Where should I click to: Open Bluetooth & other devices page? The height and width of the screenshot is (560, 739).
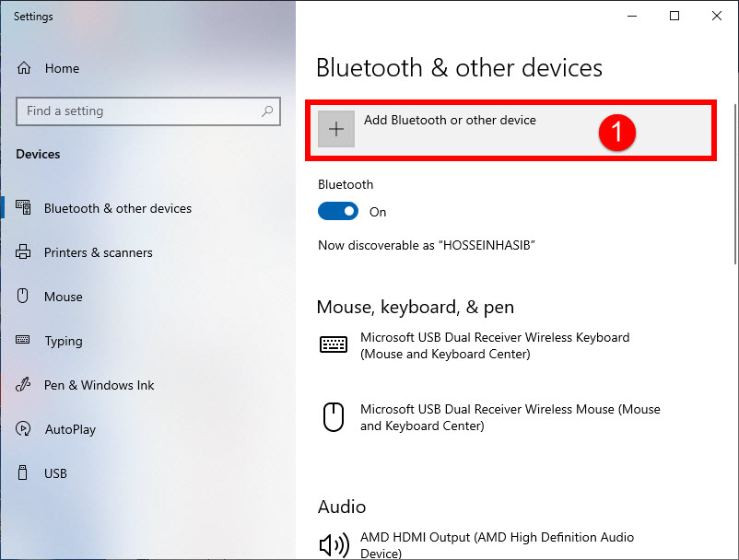click(x=118, y=208)
